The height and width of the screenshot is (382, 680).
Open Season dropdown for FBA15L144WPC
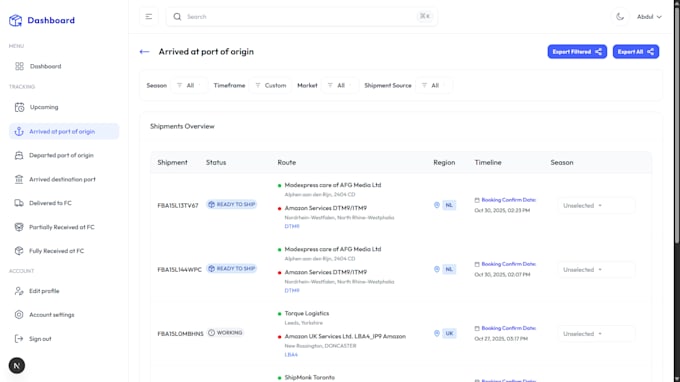pos(596,270)
